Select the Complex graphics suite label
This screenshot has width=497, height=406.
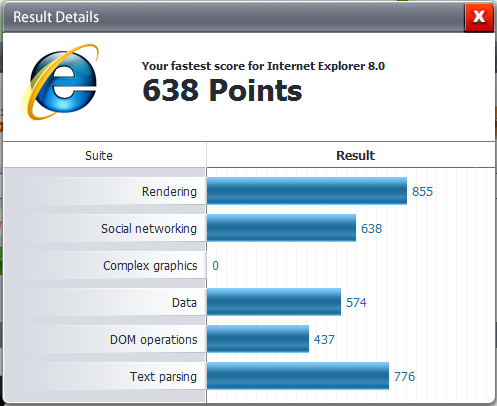pos(150,266)
